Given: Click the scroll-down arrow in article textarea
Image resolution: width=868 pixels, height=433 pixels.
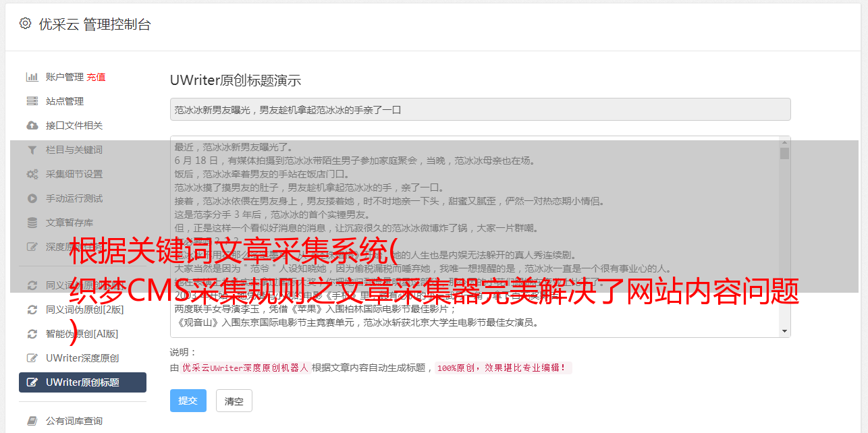Looking at the screenshot, I should 784,331.
